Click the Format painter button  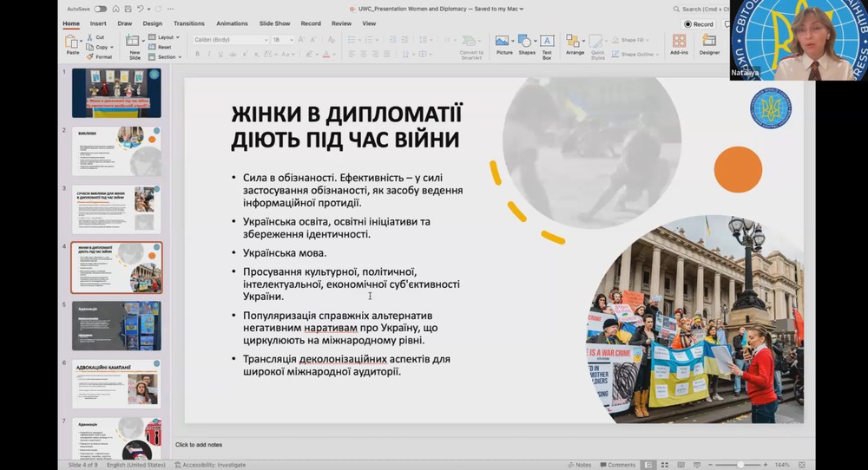99,57
